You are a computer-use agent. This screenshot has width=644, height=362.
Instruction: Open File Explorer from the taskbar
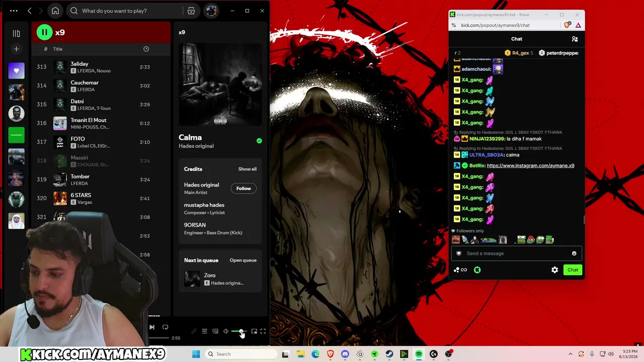[x=301, y=354]
